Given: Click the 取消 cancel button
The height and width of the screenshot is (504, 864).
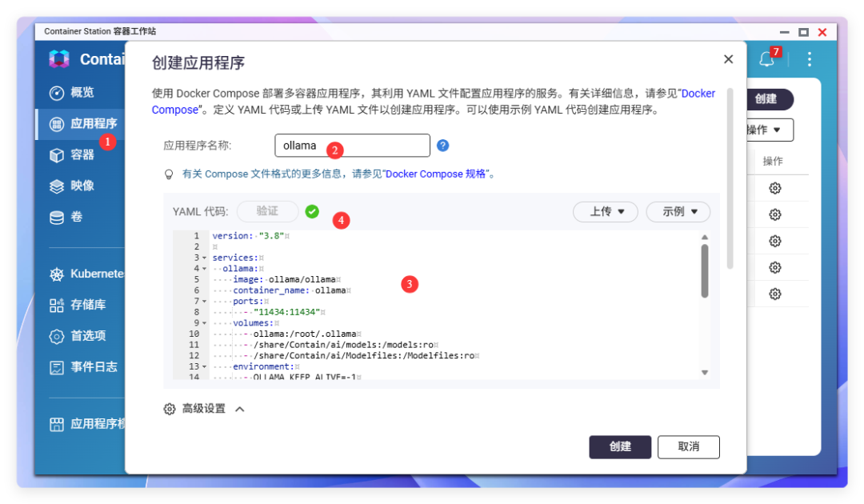Looking at the screenshot, I should 688,446.
